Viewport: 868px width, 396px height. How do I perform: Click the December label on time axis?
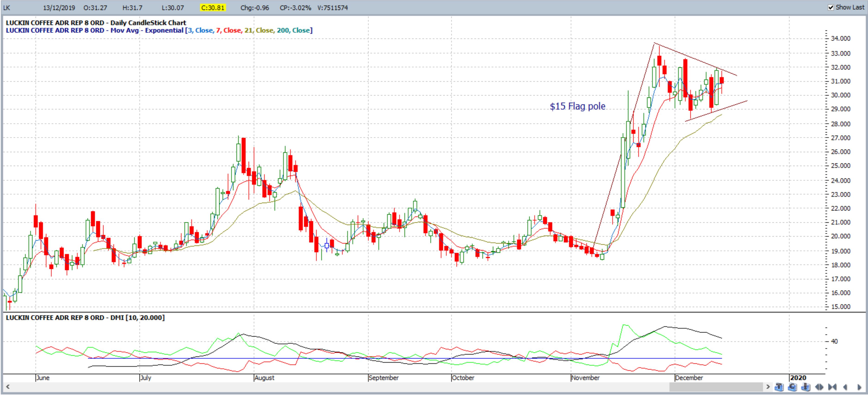pos(689,378)
